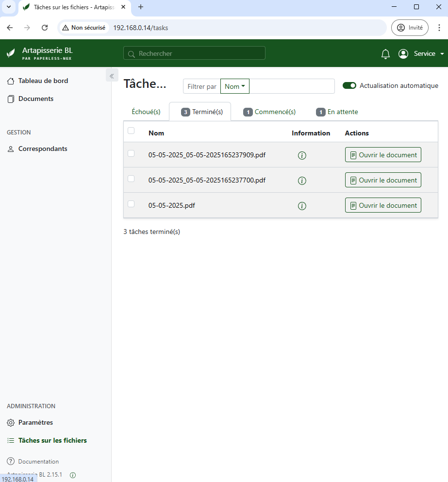Click info icon for the file ending in 237909.pdf
The width and height of the screenshot is (448, 482).
point(302,155)
